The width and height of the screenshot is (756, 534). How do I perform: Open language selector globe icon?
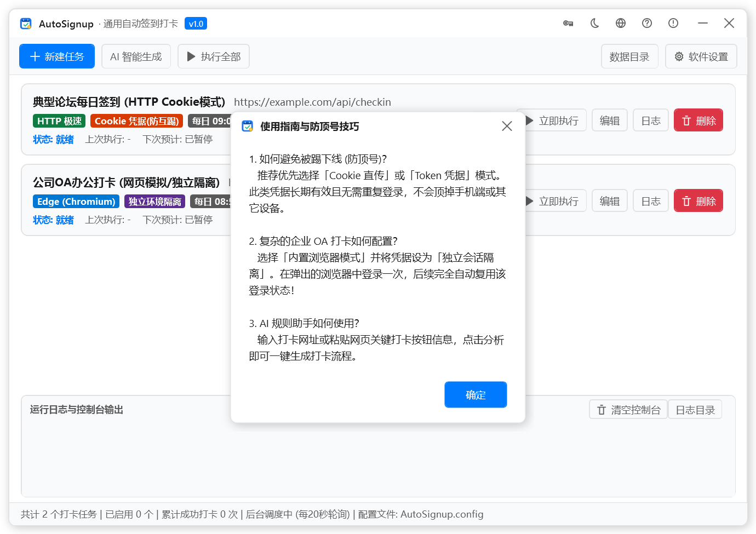click(621, 23)
